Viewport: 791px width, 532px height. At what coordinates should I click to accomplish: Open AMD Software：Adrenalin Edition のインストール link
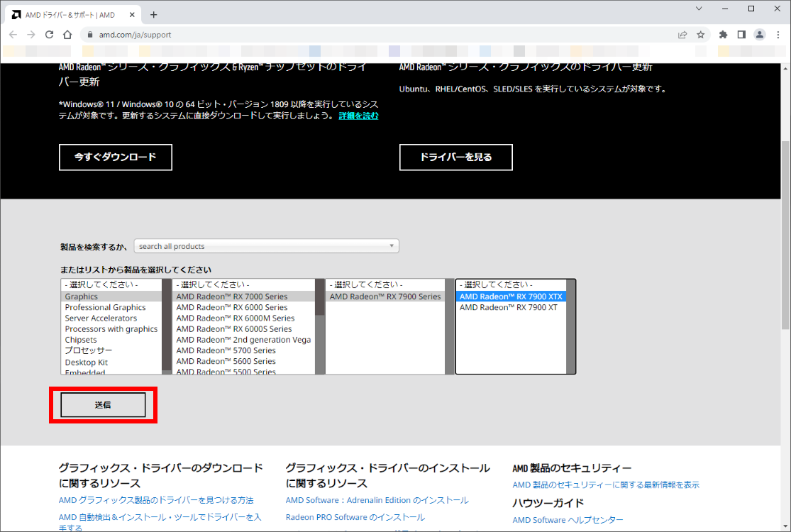[x=377, y=500]
